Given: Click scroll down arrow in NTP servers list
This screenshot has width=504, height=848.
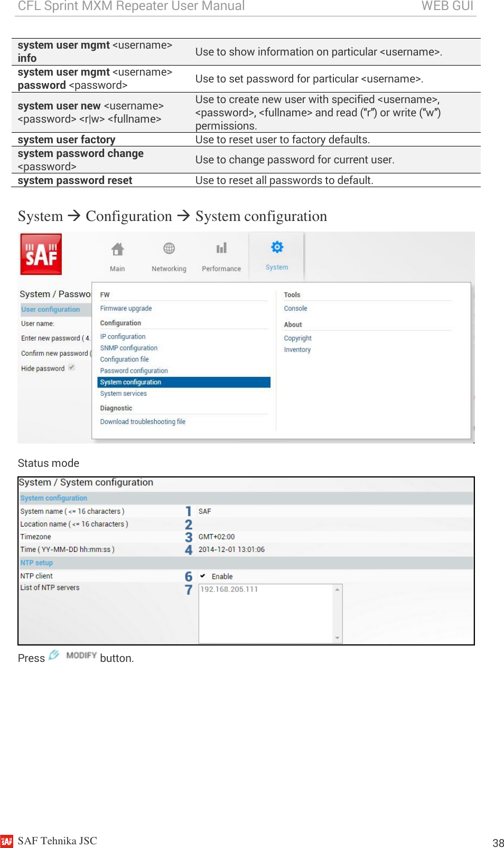Looking at the screenshot, I should (337, 638).
